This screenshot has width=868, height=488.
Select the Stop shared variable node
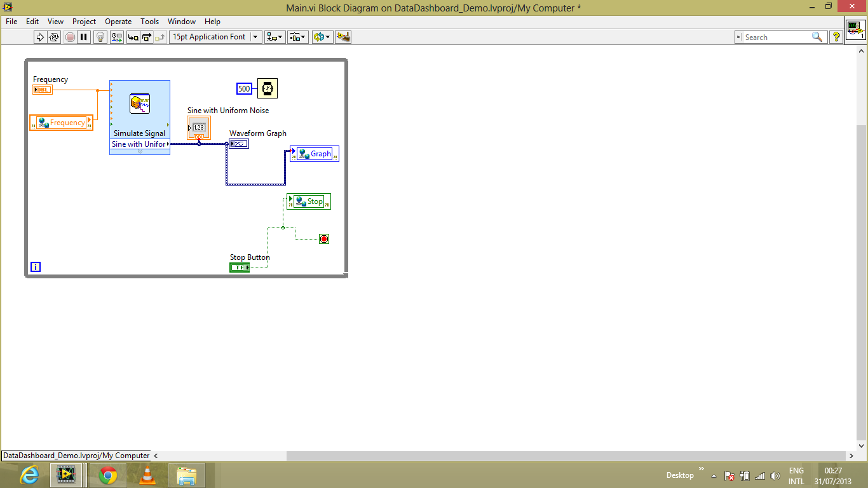coord(309,201)
